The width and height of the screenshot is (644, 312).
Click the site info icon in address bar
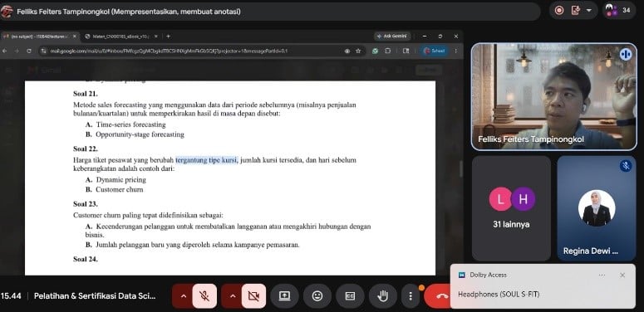[43, 51]
